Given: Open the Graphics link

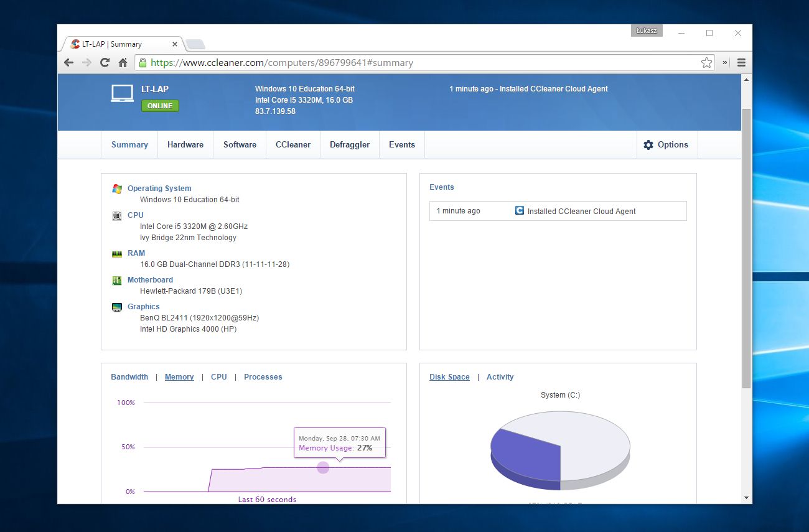Looking at the screenshot, I should [144, 307].
